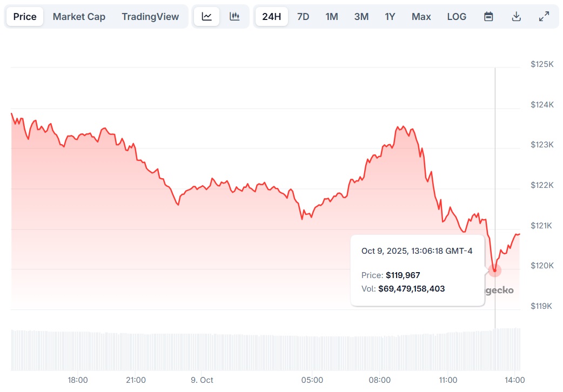Screen dimensions: 563x392
Task: Show the 7D time range
Action: point(303,17)
